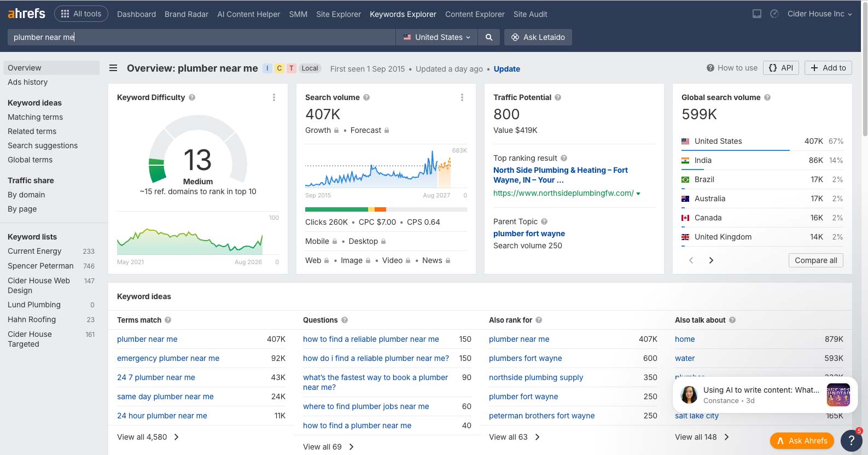Open Brand Radar in top navigation
868x455 pixels.
point(187,14)
